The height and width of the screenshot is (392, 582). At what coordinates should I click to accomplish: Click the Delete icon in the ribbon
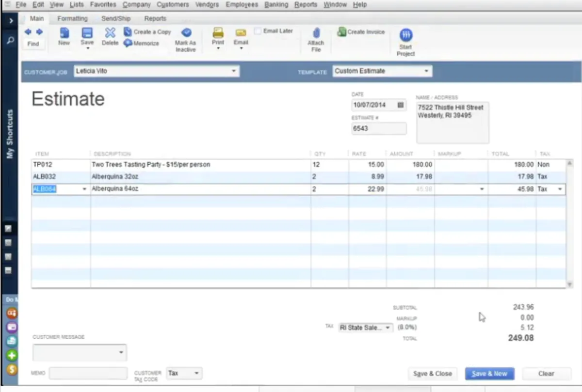(x=110, y=33)
